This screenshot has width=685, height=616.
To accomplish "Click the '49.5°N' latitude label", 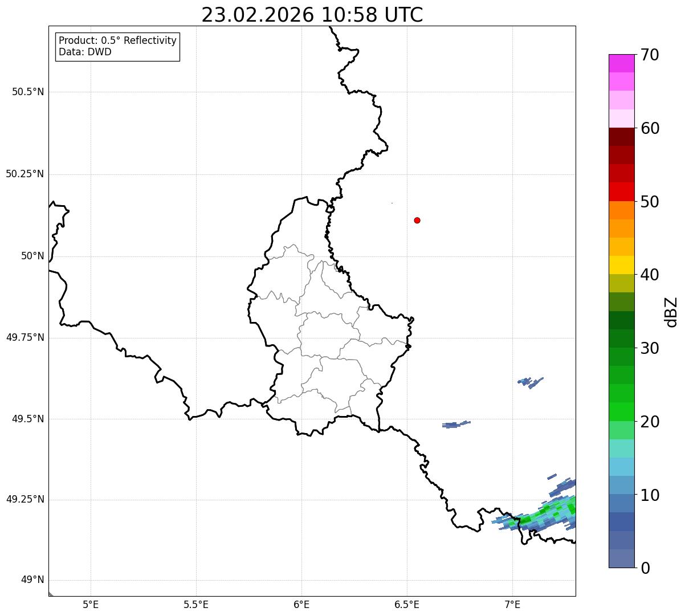I will coord(28,419).
